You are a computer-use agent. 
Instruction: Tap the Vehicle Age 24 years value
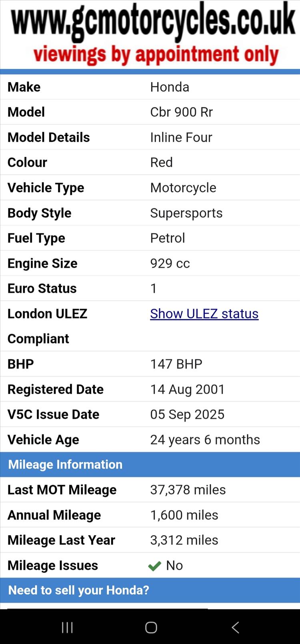(205, 440)
